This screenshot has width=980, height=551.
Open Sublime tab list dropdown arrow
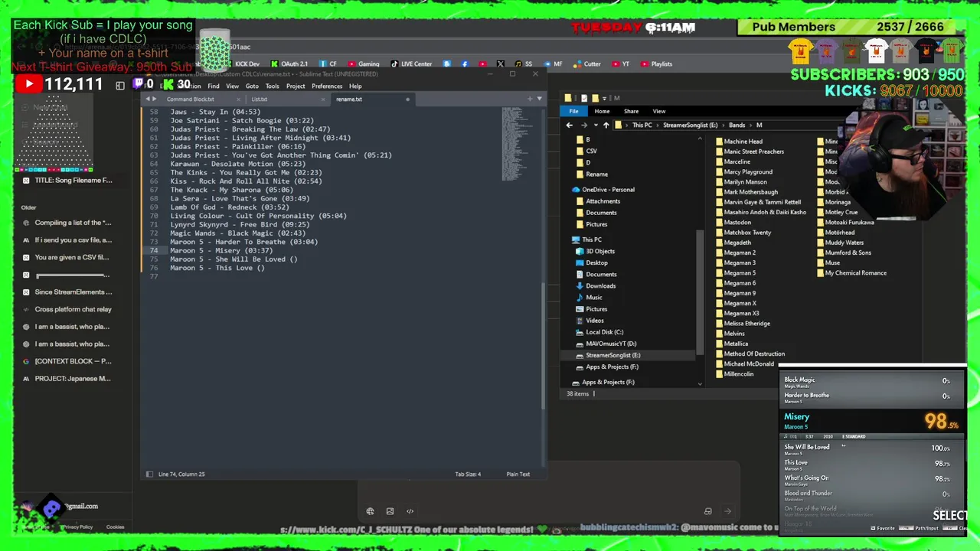click(x=539, y=99)
